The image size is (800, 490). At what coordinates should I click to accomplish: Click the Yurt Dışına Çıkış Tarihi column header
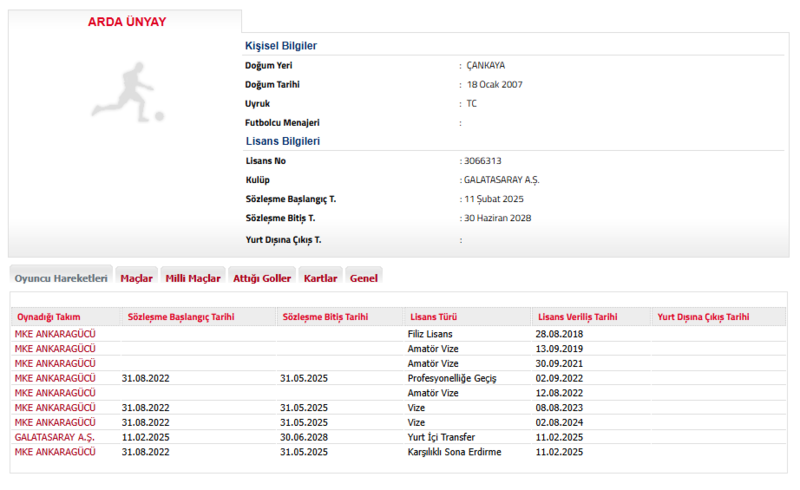(x=703, y=316)
